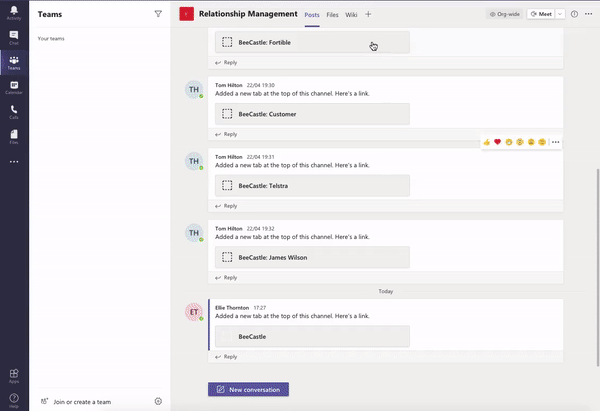This screenshot has height=411, width=600.
Task: Open the BeeCastle: Customer tab link
Action: (312, 114)
